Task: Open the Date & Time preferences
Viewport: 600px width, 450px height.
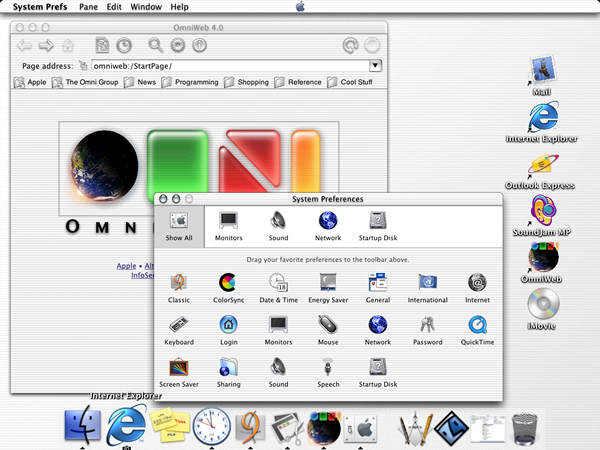Action: pos(278,284)
